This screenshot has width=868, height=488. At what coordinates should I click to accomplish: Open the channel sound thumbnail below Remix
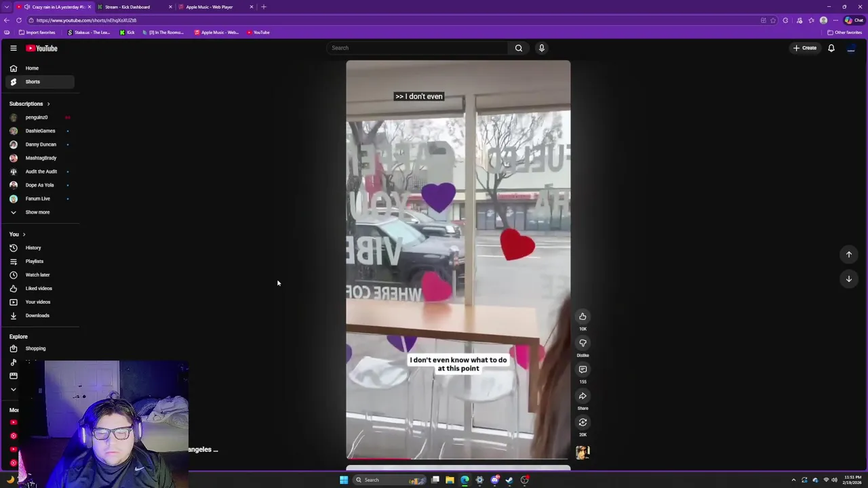pyautogui.click(x=583, y=452)
